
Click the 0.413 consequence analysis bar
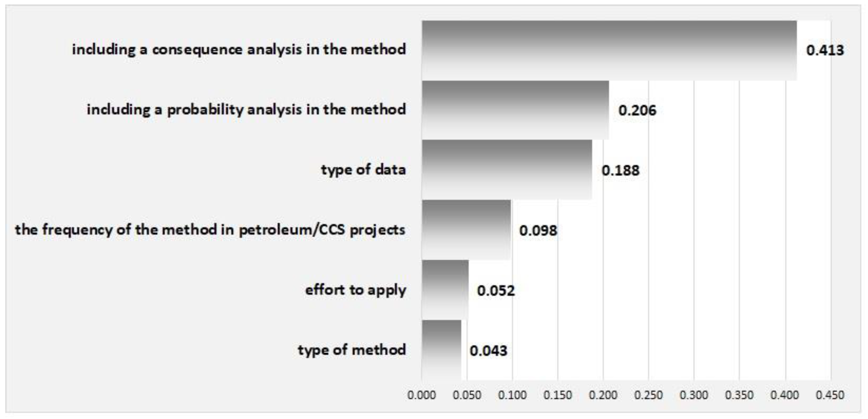pos(609,50)
